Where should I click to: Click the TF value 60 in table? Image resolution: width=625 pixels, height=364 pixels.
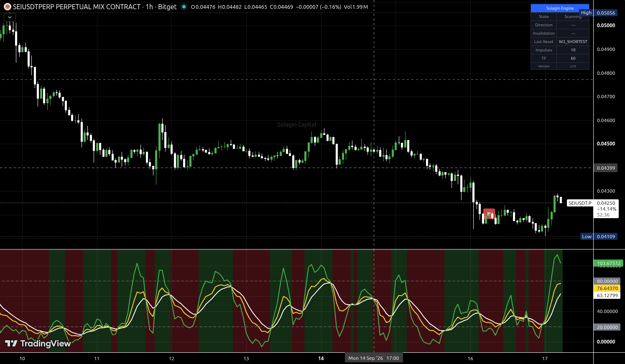(573, 58)
